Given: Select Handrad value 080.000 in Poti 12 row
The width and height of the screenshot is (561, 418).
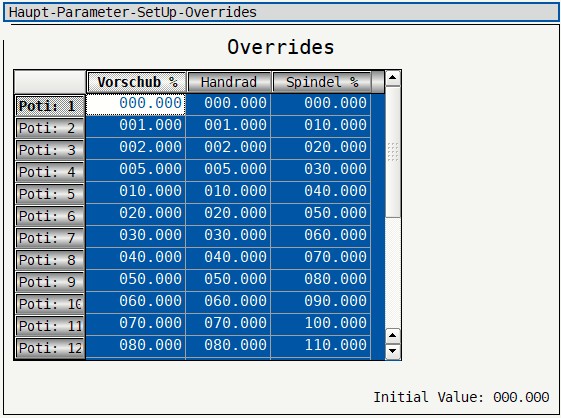Looking at the screenshot, I should (228, 346).
